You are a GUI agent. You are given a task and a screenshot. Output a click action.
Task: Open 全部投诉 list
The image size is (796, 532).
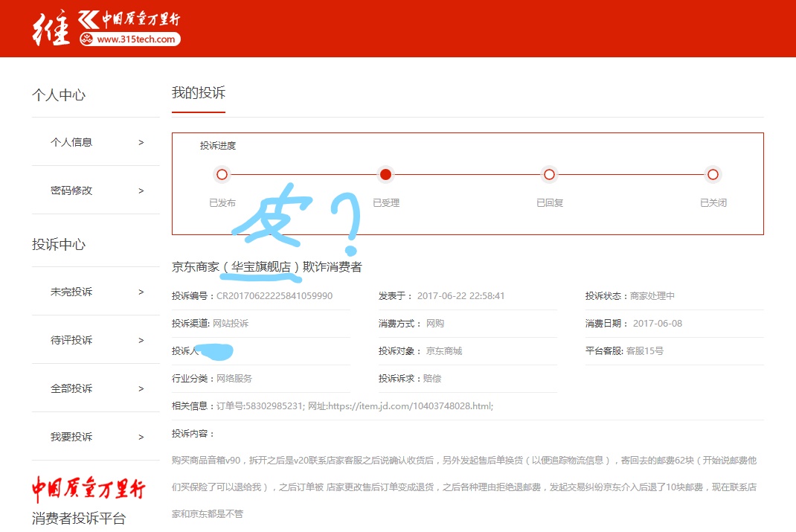pos(71,388)
